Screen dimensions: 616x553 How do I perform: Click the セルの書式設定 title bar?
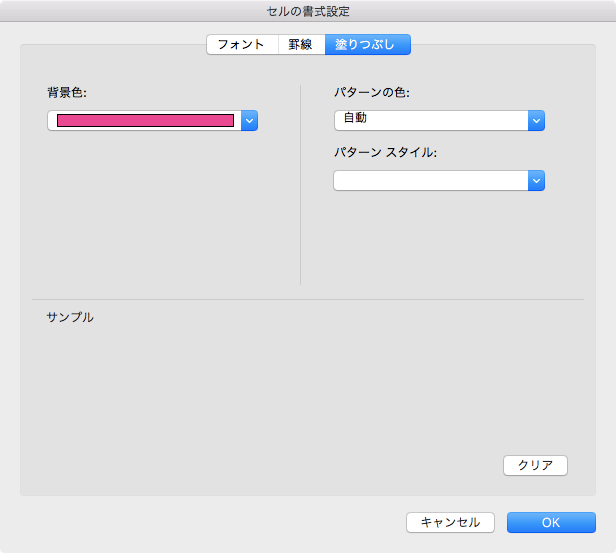[x=308, y=11]
